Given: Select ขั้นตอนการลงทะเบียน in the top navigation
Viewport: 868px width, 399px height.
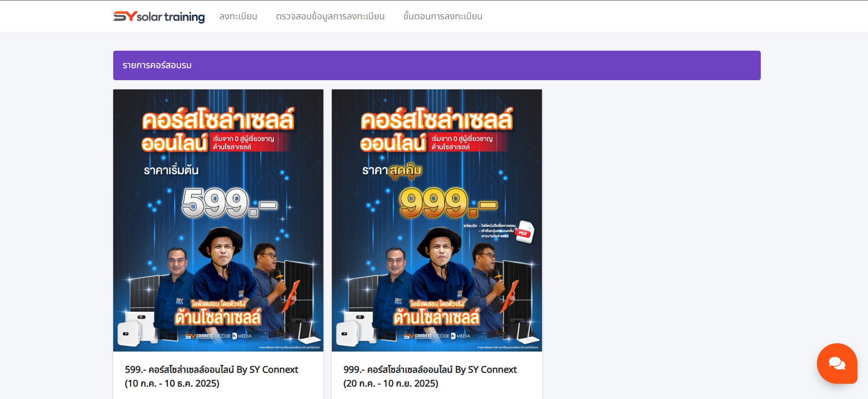Looking at the screenshot, I should (x=443, y=17).
